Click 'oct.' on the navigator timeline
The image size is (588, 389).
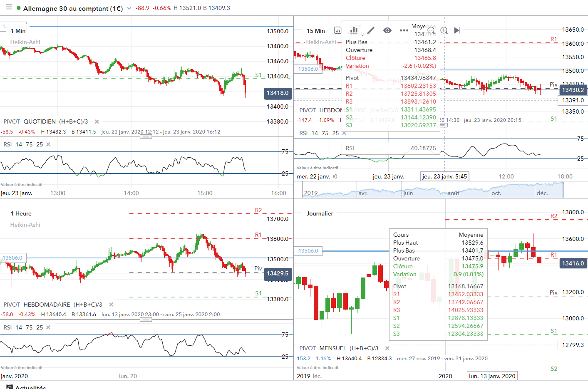click(496, 193)
